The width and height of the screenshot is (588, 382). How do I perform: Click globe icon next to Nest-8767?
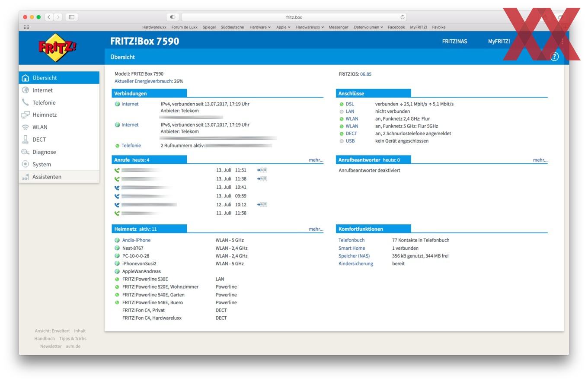(117, 248)
